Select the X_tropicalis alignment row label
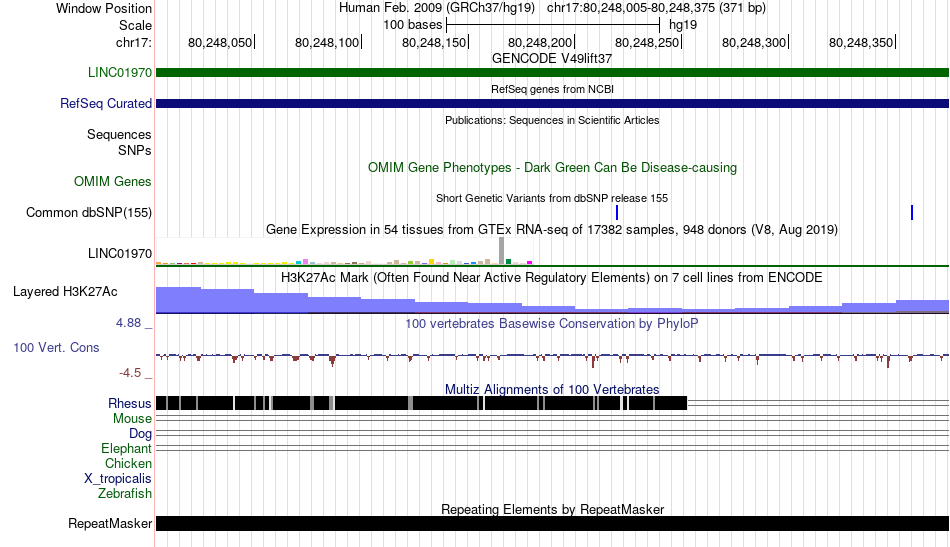Image resolution: width=950 pixels, height=547 pixels. 118,479
